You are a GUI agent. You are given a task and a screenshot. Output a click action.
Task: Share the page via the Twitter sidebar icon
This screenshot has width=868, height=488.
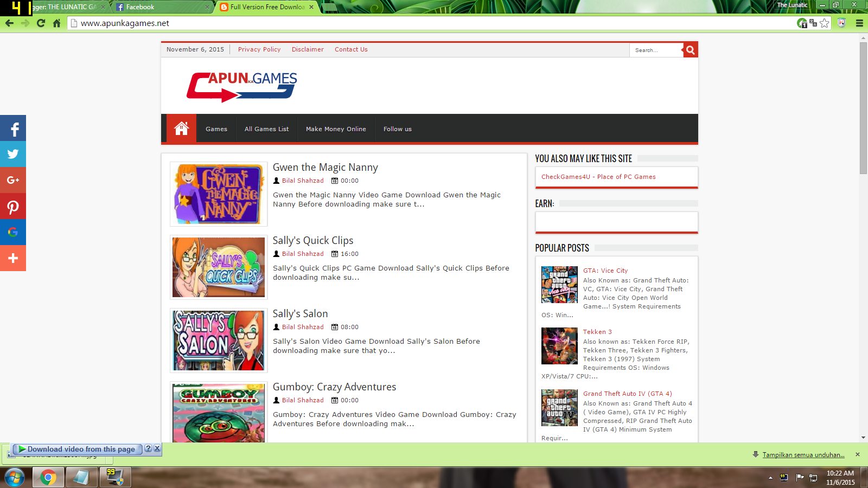pos(13,154)
